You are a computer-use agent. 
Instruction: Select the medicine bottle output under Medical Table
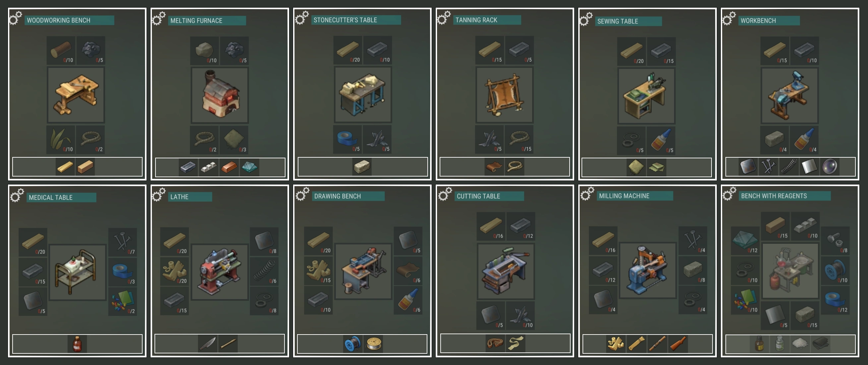(x=77, y=344)
